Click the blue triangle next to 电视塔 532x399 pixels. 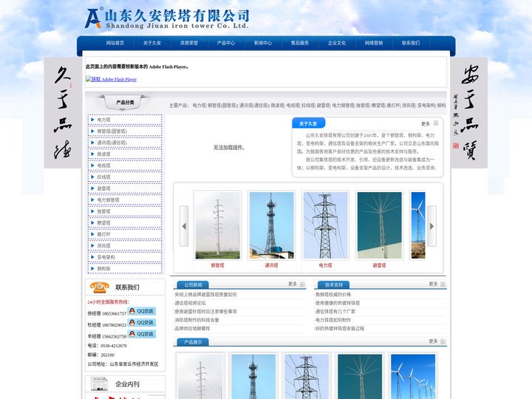coord(92,166)
